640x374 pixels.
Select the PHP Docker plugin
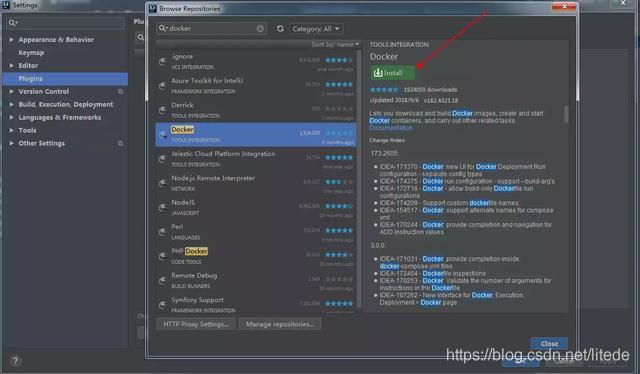[256, 256]
